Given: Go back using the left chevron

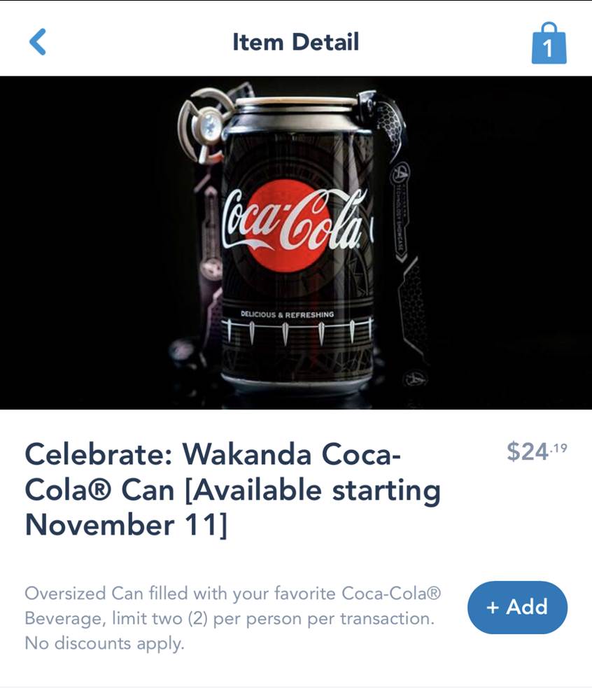Looking at the screenshot, I should (38, 42).
